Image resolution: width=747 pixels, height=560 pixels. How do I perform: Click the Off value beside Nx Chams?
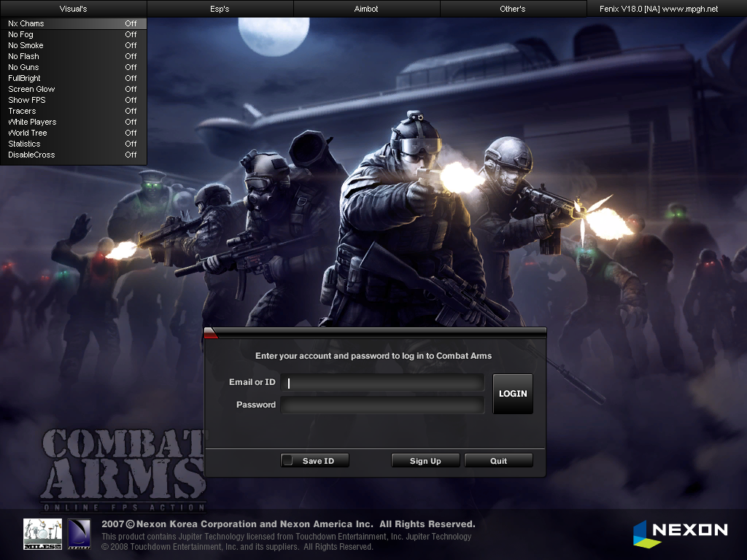point(131,23)
